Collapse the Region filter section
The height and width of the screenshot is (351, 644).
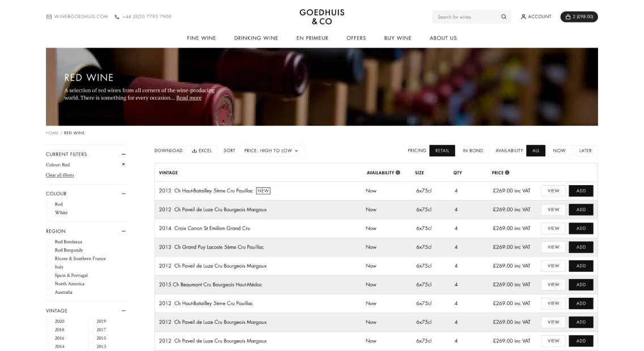(x=124, y=232)
